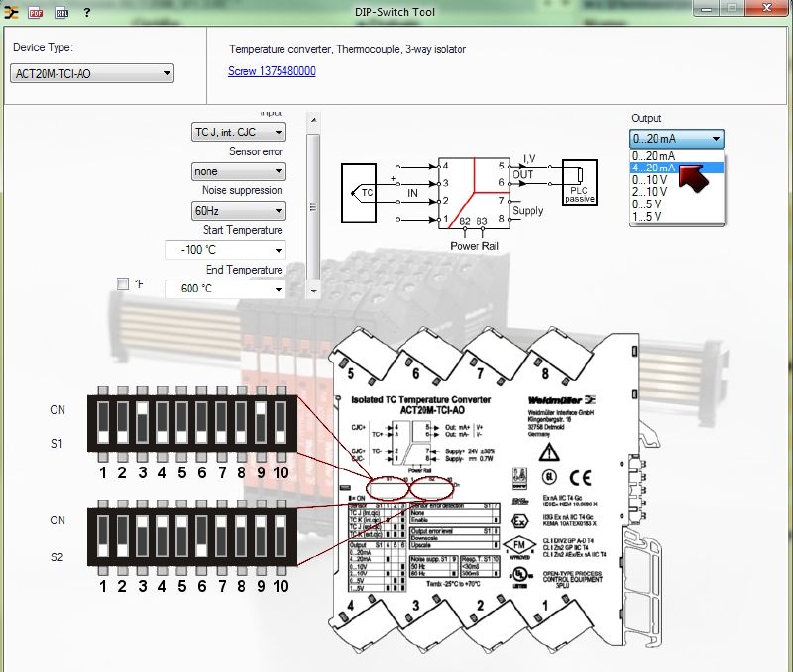Open the TC J, int. CJC input dropdown

281,132
